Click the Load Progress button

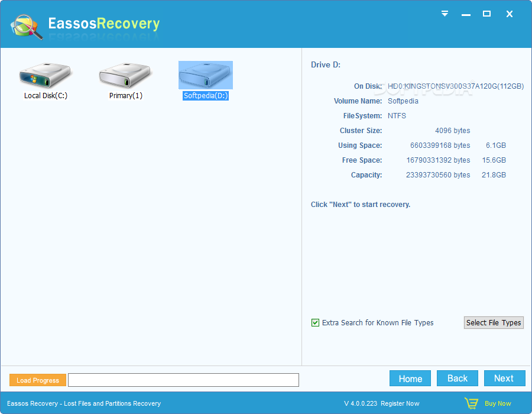[38, 380]
